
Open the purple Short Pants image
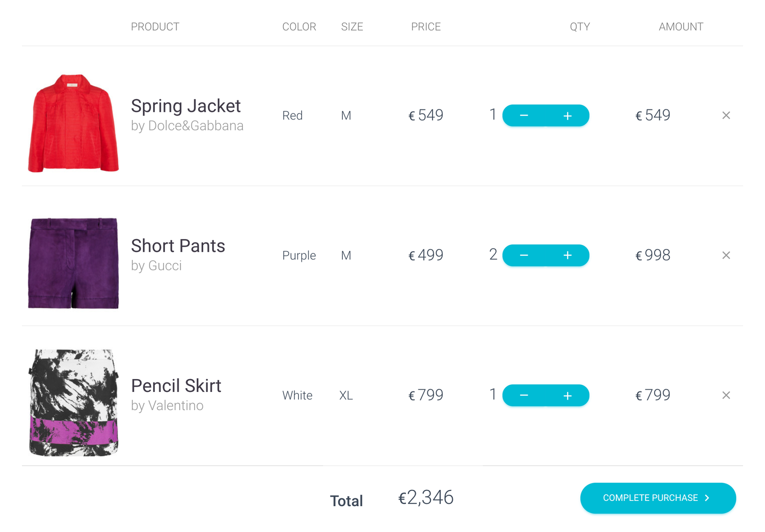(73, 263)
